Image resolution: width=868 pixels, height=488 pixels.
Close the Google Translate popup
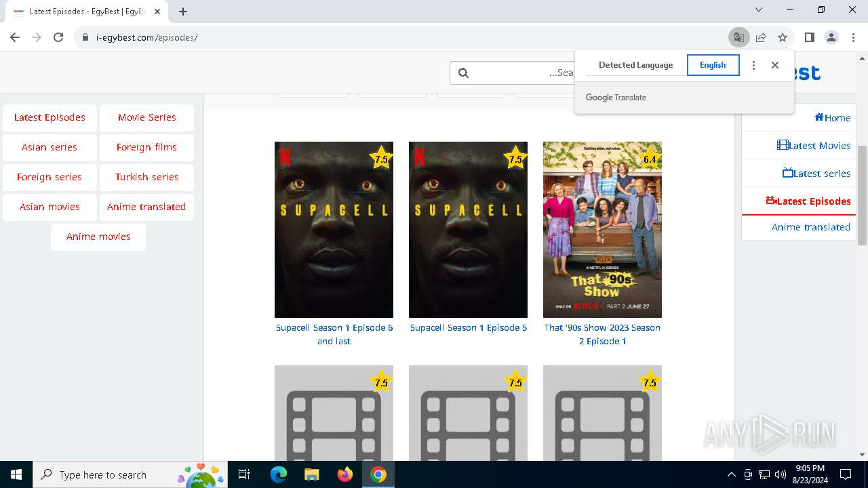click(775, 65)
